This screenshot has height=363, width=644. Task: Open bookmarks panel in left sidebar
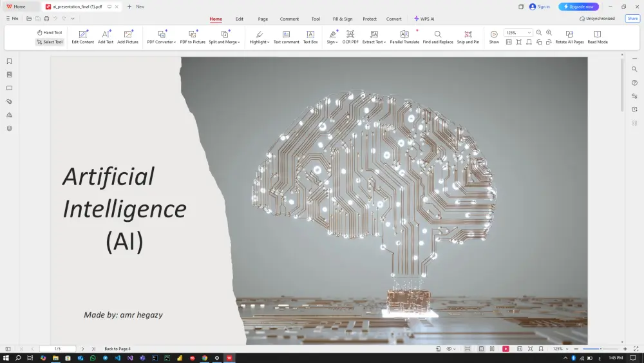[x=9, y=61]
